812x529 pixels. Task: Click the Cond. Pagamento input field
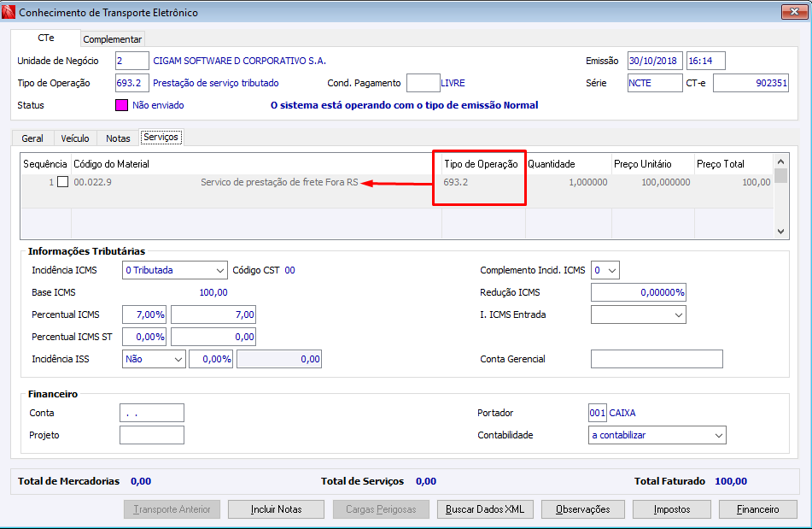424,83
